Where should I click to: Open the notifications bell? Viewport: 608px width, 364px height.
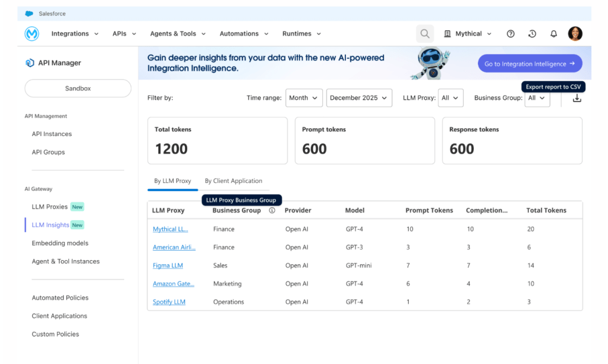554,34
